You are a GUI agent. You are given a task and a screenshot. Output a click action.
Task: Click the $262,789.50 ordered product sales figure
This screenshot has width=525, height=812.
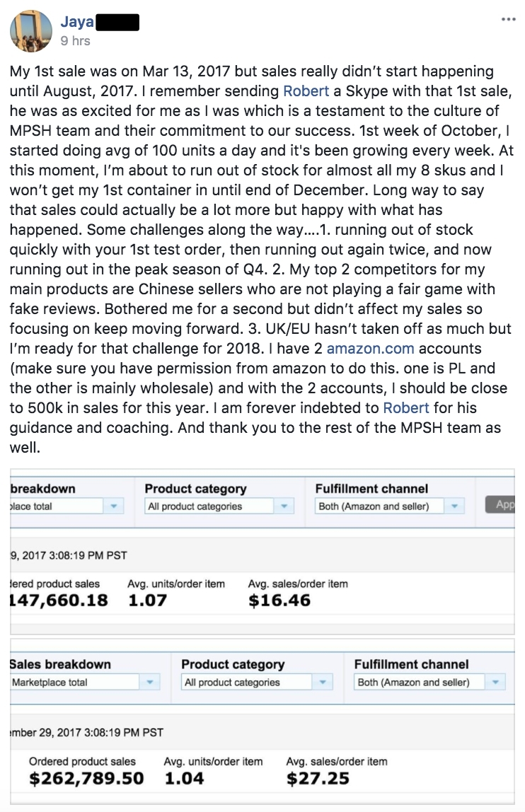pos(86,779)
